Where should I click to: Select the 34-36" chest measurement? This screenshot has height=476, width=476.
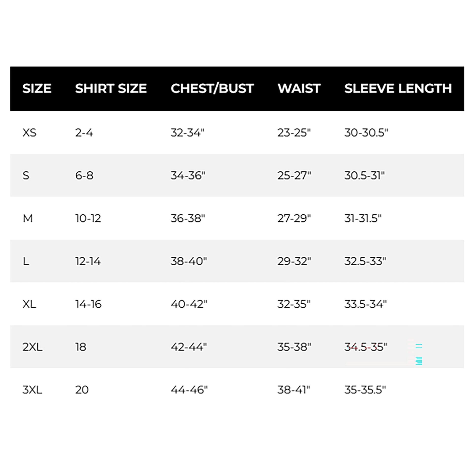(x=188, y=175)
